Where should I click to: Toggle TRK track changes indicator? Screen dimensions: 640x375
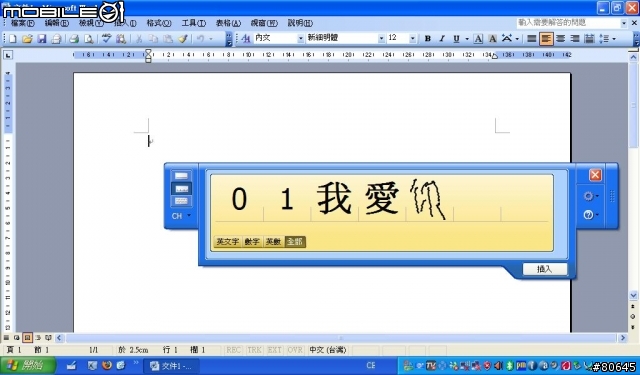[254, 350]
